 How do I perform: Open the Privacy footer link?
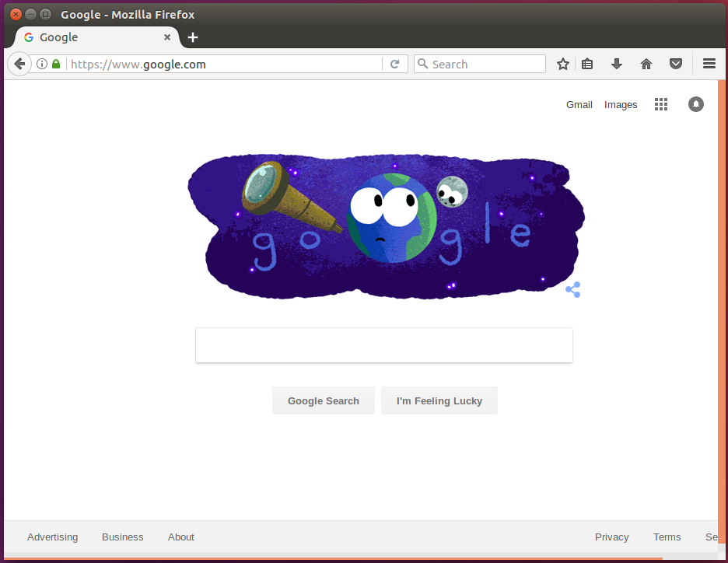coord(611,537)
